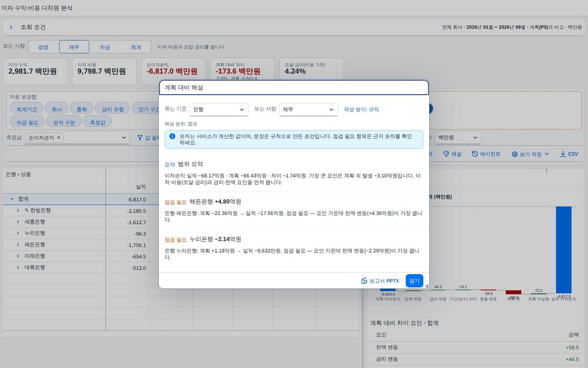Click the 통화 dimension chip
The image size is (588, 368).
click(x=82, y=109)
